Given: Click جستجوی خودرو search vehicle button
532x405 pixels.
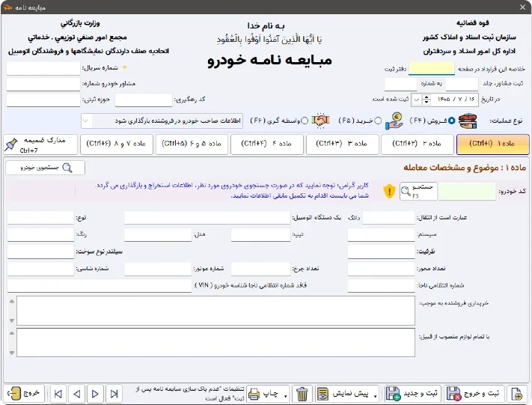Looking at the screenshot, I should coord(45,168).
